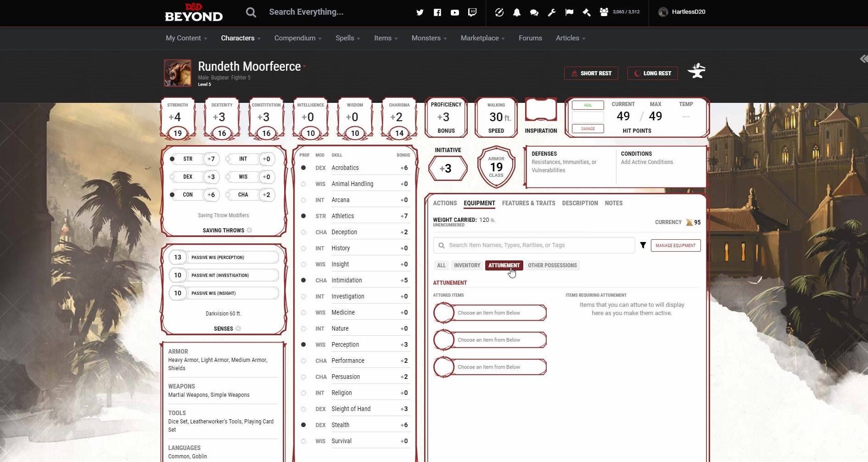Toggle Acrobatics proficiency dot
The image size is (868, 462).
pyautogui.click(x=303, y=168)
